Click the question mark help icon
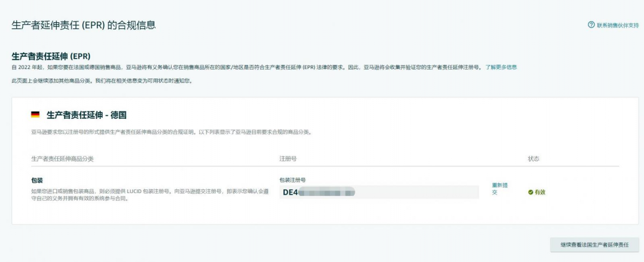644x262 pixels. point(591,25)
